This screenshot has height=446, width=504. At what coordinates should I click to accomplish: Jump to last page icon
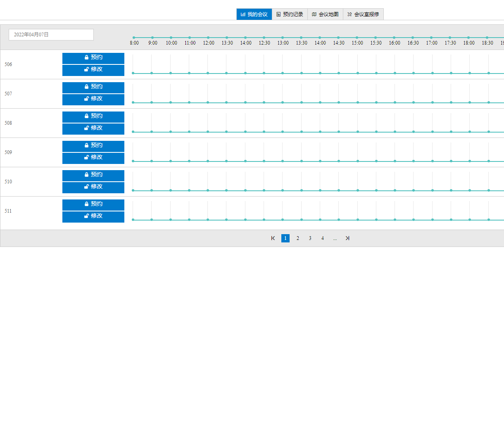coord(347,238)
